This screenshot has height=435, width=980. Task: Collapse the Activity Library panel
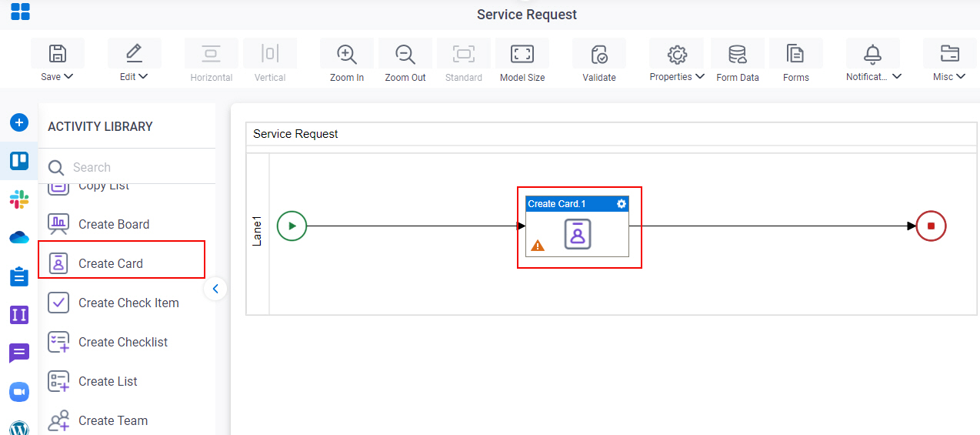[215, 289]
